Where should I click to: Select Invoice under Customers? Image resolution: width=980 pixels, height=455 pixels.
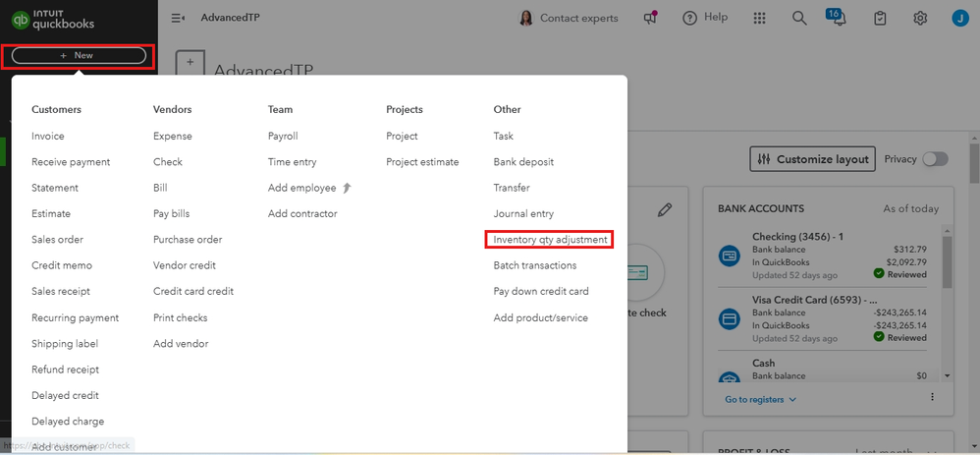coord(48,137)
